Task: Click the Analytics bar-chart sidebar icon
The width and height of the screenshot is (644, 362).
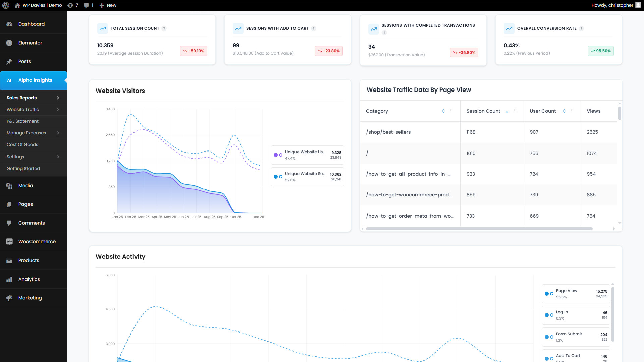Action: (x=9, y=279)
